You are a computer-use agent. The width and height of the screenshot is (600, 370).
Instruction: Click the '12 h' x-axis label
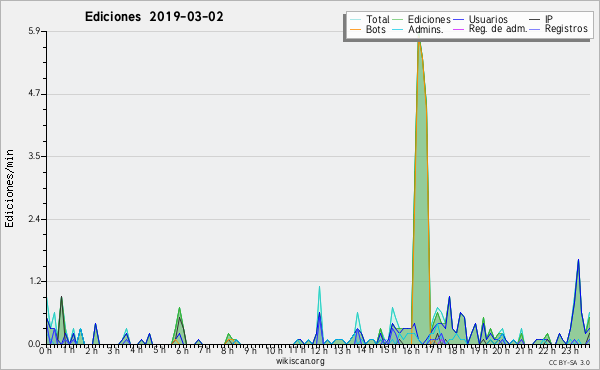click(318, 350)
